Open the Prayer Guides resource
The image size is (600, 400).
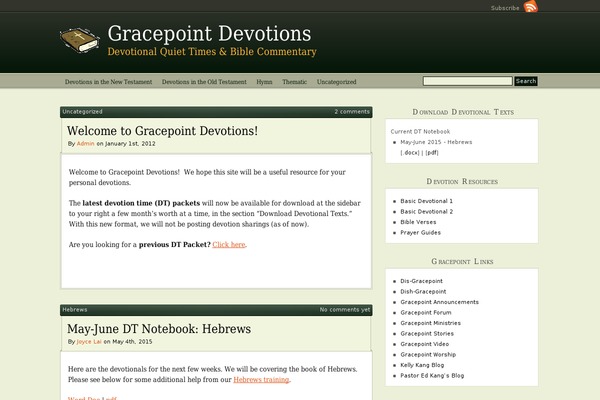[420, 233]
